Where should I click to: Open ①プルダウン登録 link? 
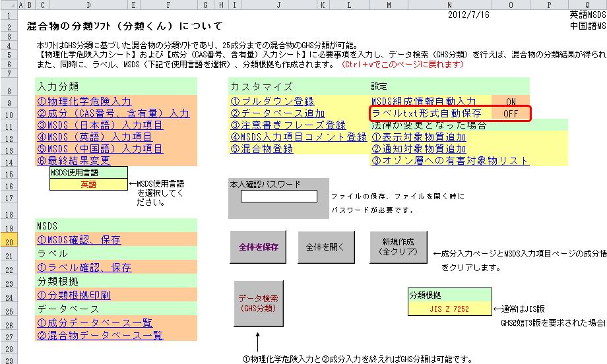(272, 102)
